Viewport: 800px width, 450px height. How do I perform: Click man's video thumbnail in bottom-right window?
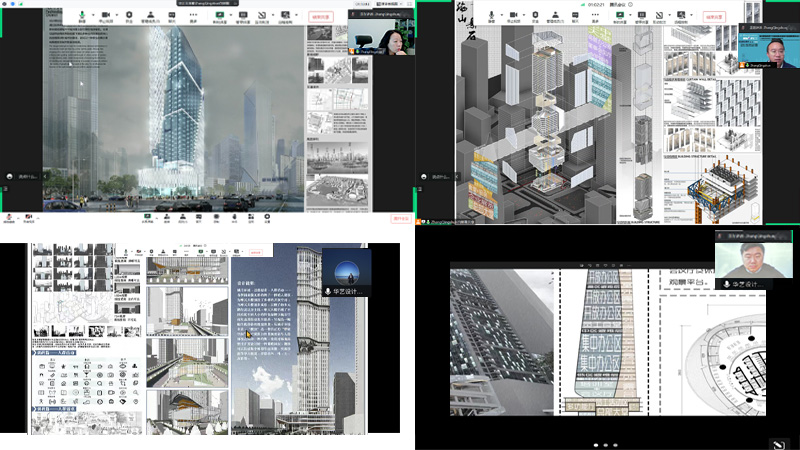tap(754, 261)
